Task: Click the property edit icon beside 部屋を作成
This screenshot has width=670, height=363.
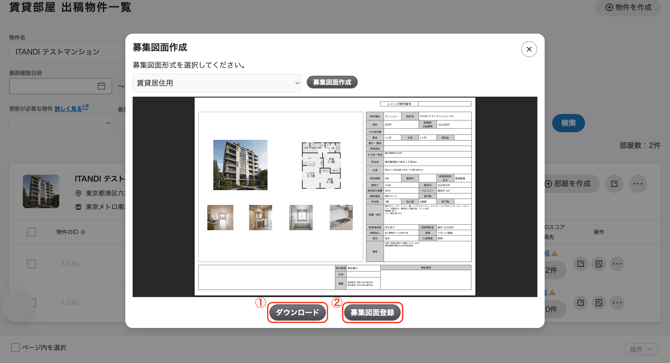Action: (x=614, y=184)
